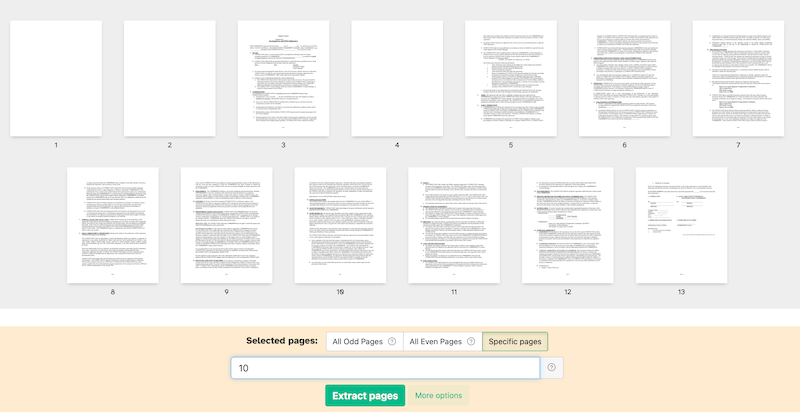
Task: Select page 4 thumbnail
Action: 397,79
